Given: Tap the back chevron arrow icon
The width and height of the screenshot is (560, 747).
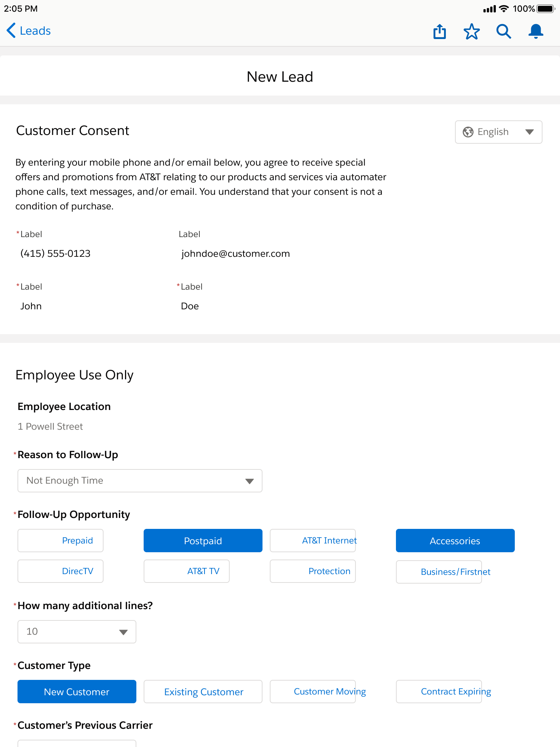Looking at the screenshot, I should [x=11, y=31].
